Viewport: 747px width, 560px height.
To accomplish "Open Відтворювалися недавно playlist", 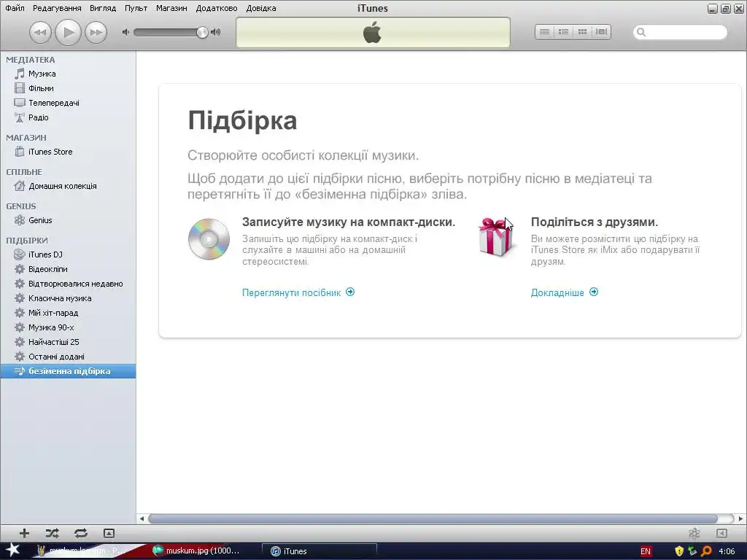I will (68, 284).
